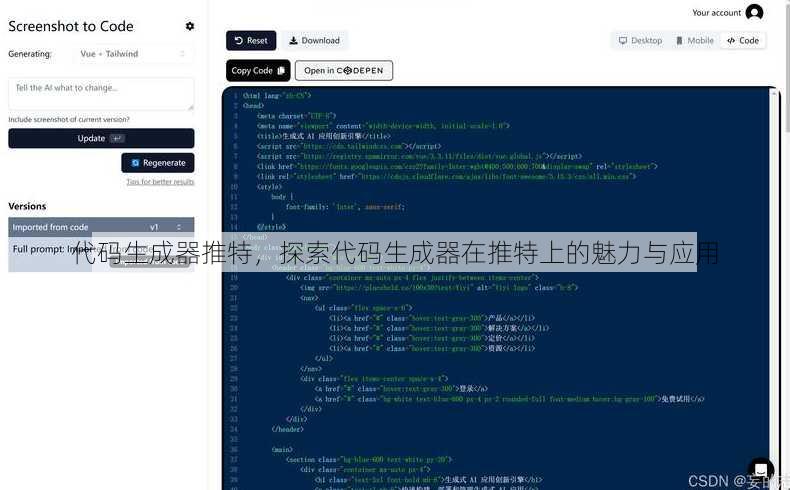The height and width of the screenshot is (490, 790).
Task: Select the Imported from code v1 version
Action: pos(101,227)
